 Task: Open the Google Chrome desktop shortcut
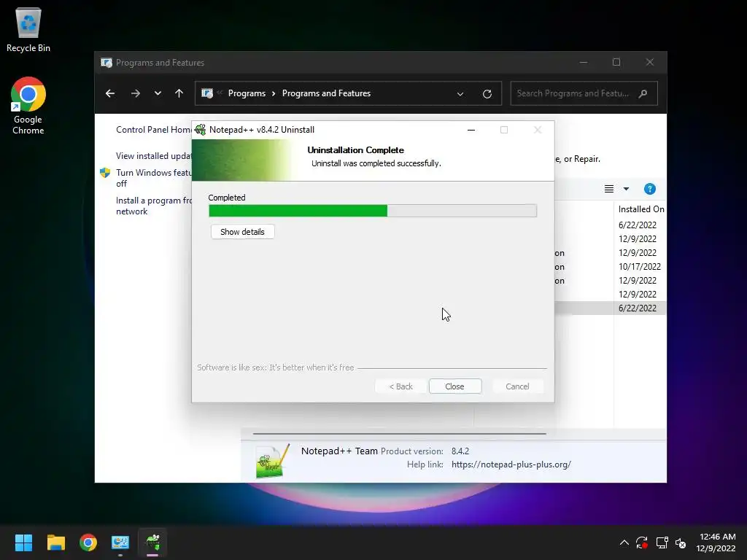coord(28,106)
